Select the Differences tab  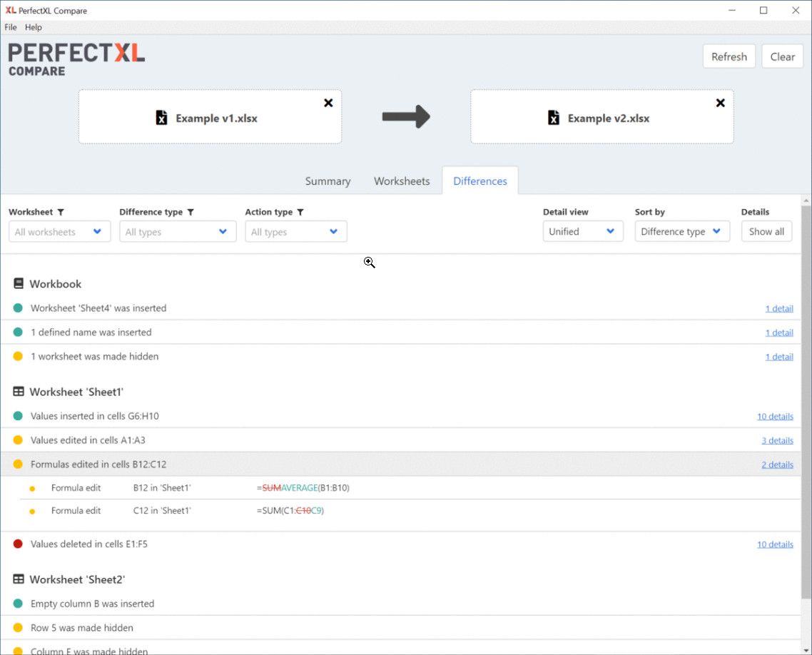[480, 181]
